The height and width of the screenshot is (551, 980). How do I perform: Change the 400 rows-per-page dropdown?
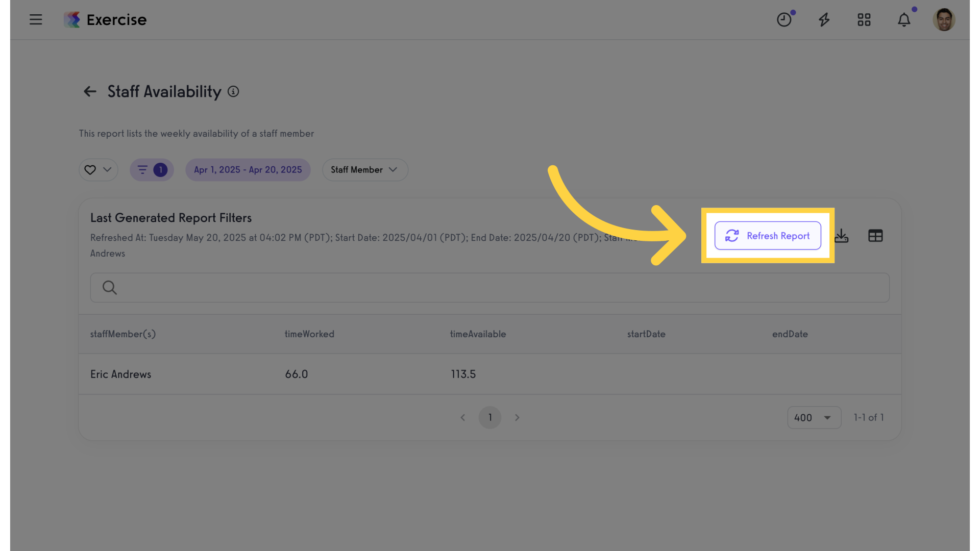814,418
